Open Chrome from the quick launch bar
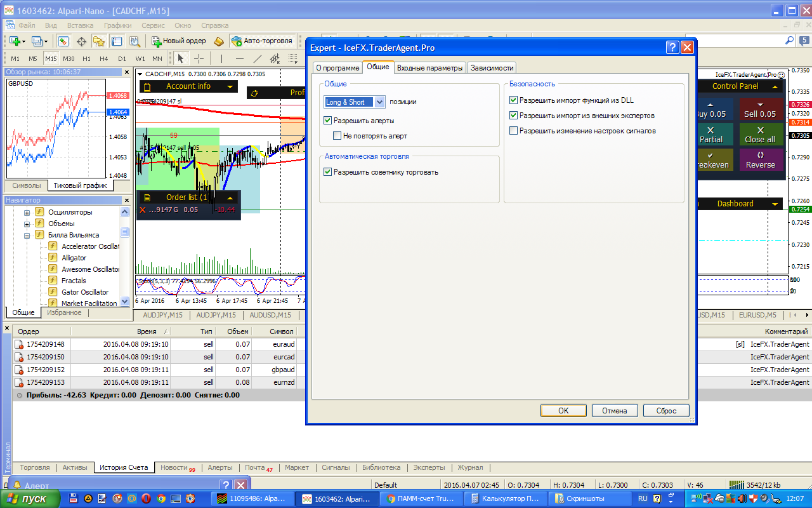This screenshot has width=812, height=508. pos(161,498)
